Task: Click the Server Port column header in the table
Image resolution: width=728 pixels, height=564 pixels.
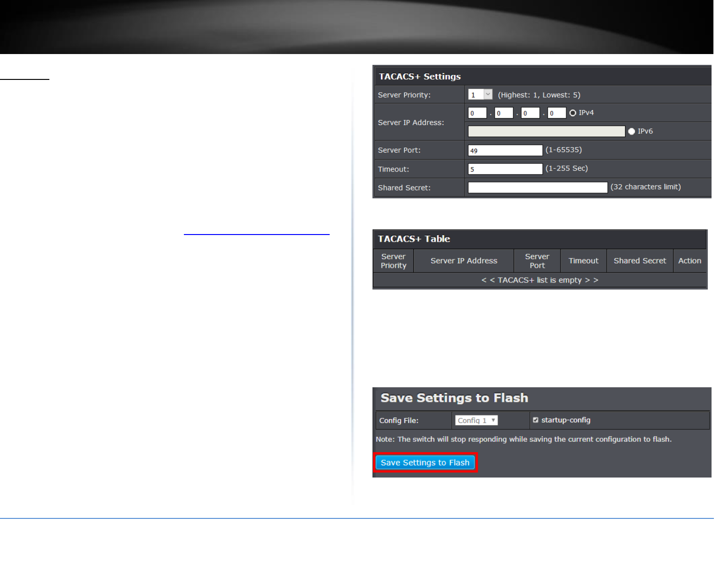Action: point(537,261)
